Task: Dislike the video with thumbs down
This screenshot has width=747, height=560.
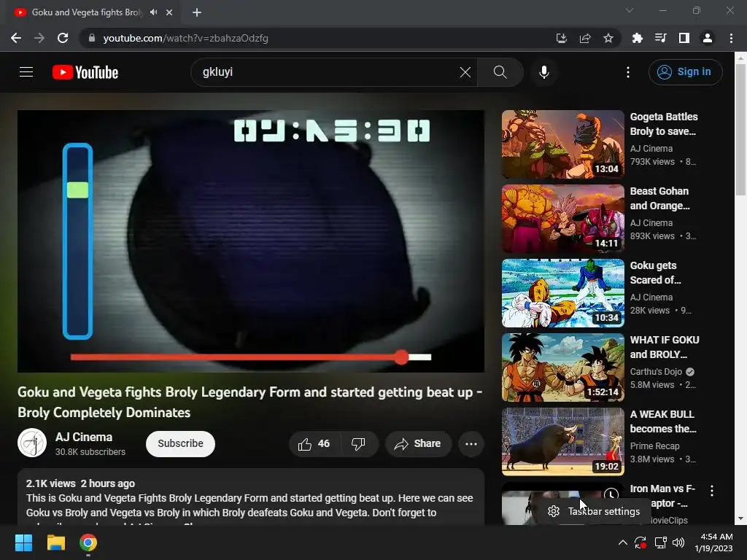Action: tap(359, 444)
